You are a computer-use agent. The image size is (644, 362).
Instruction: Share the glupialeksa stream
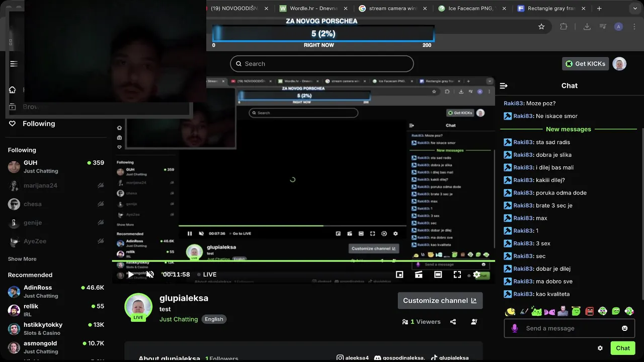(x=453, y=322)
